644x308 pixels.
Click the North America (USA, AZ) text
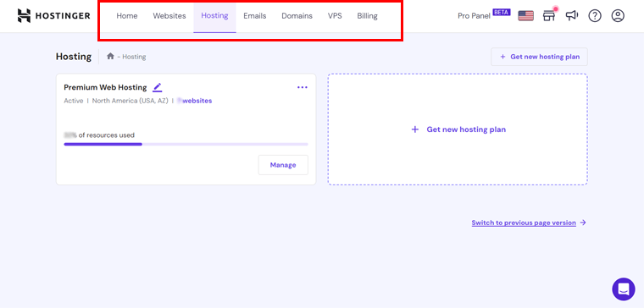click(130, 101)
